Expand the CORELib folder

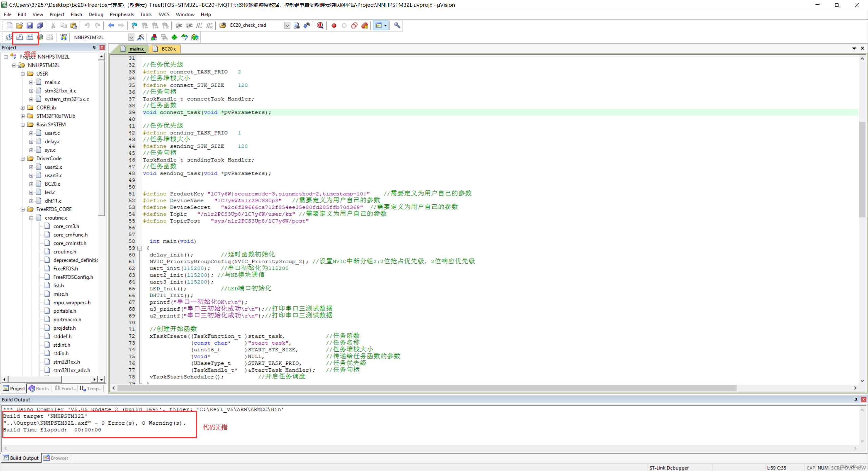pos(23,108)
